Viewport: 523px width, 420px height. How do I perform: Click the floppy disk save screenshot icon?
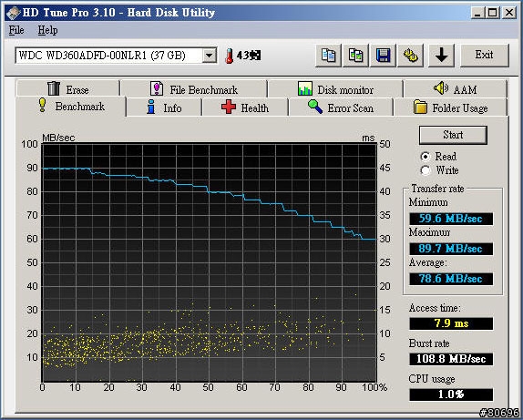pos(384,56)
